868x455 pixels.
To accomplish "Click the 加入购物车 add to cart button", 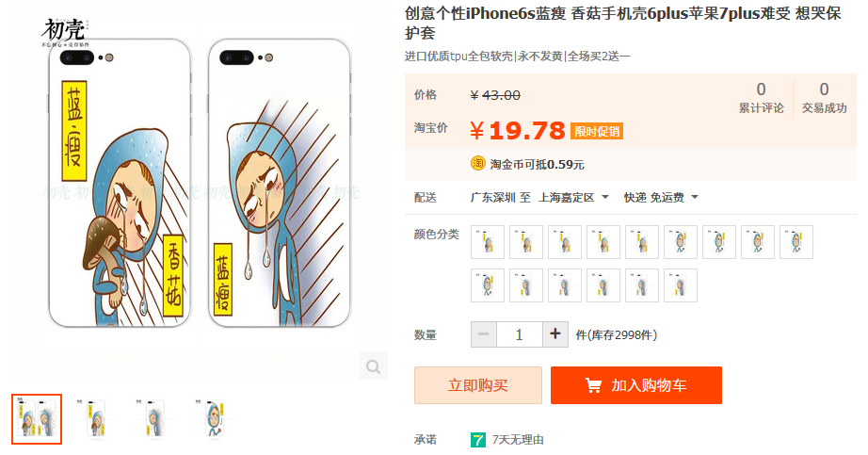I will coord(636,385).
